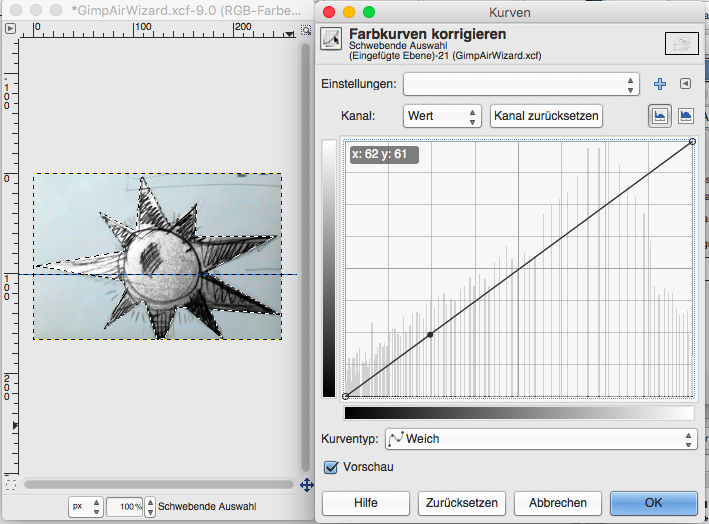The image size is (709, 524).
Task: Confirm curves with the OK button
Action: [x=653, y=503]
